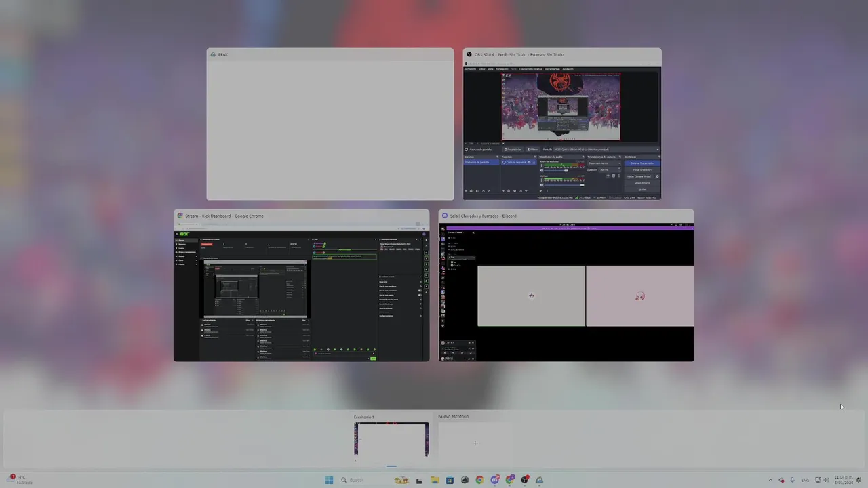The width and height of the screenshot is (868, 488).
Task: Open network settings from system tray
Action: [x=818, y=480]
